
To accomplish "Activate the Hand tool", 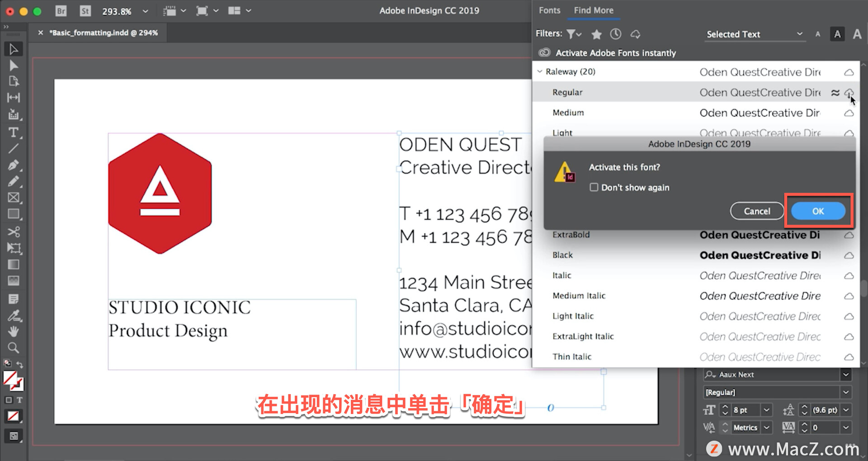I will (14, 331).
